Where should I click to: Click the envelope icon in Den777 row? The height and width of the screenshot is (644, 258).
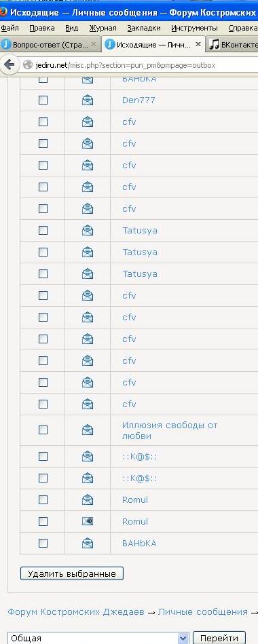pyautogui.click(x=88, y=100)
